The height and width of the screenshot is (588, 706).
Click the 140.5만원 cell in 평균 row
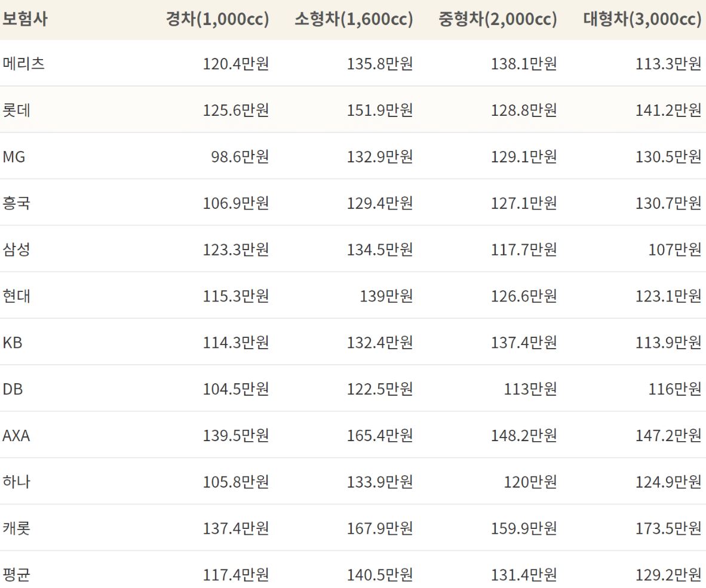pyautogui.click(x=380, y=574)
